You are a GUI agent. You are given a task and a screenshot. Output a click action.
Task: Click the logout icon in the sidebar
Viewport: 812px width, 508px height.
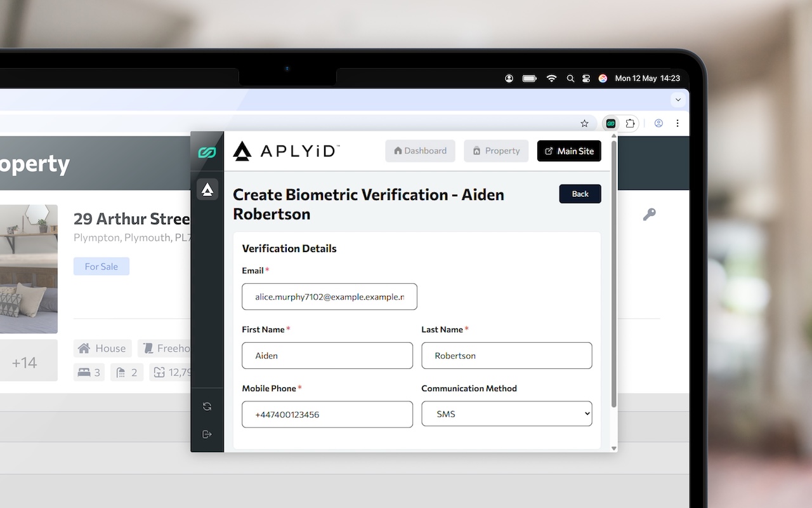(x=207, y=434)
